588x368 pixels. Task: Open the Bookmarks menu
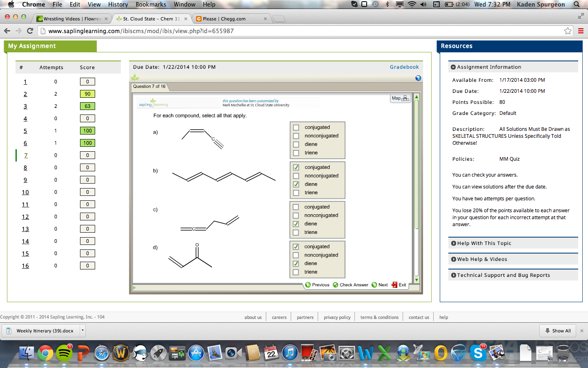coord(151,4)
